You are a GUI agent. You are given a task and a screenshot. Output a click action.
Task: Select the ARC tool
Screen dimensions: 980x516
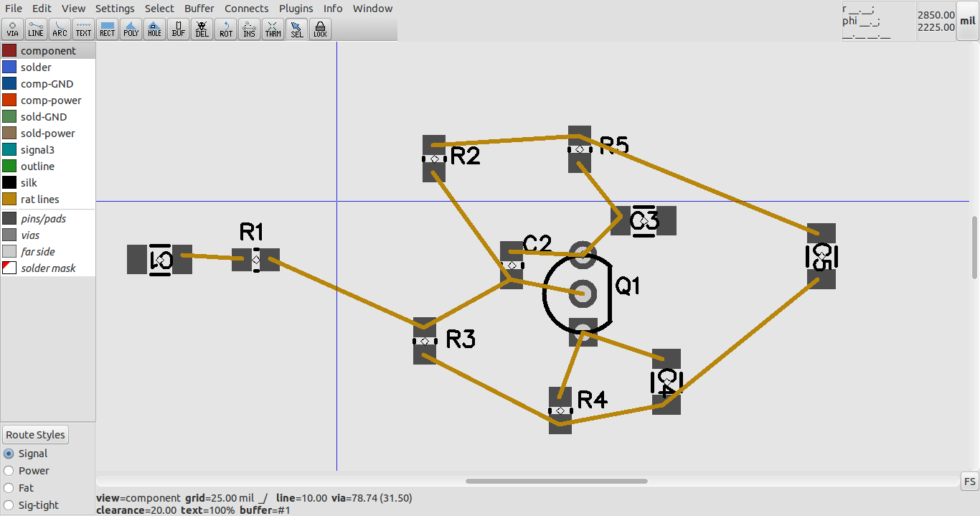[60, 29]
